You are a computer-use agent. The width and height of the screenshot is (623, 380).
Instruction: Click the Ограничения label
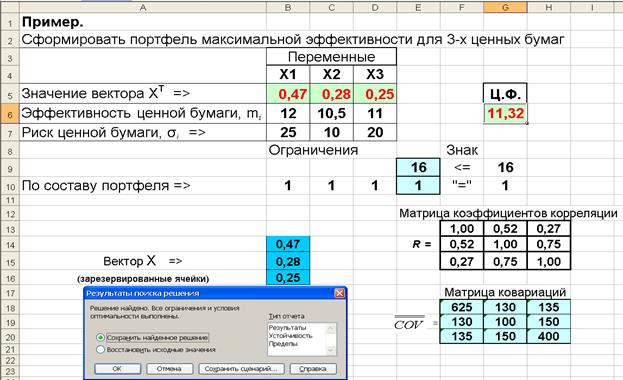tap(313, 150)
